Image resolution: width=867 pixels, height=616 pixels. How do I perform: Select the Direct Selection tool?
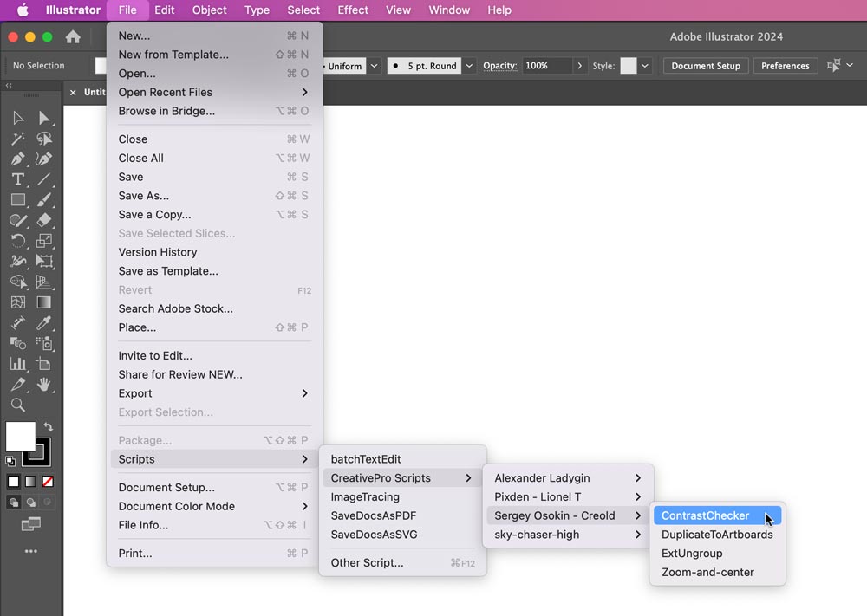click(x=43, y=118)
